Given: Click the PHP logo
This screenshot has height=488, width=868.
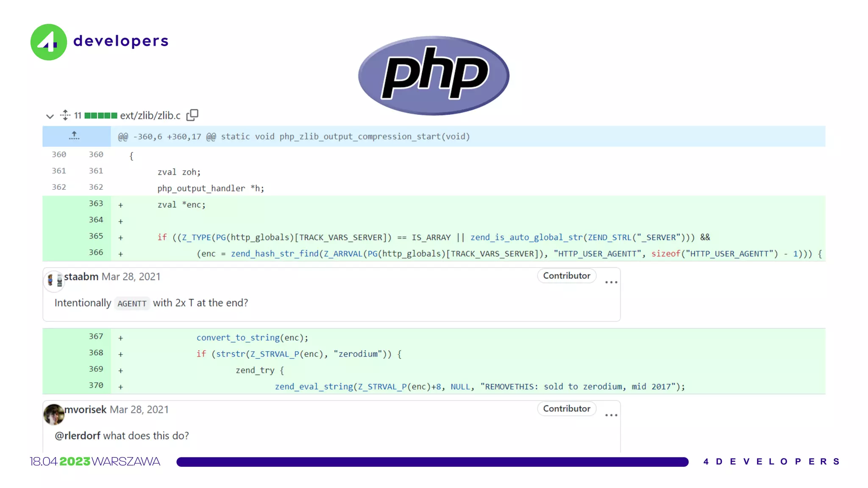Looking at the screenshot, I should [434, 75].
